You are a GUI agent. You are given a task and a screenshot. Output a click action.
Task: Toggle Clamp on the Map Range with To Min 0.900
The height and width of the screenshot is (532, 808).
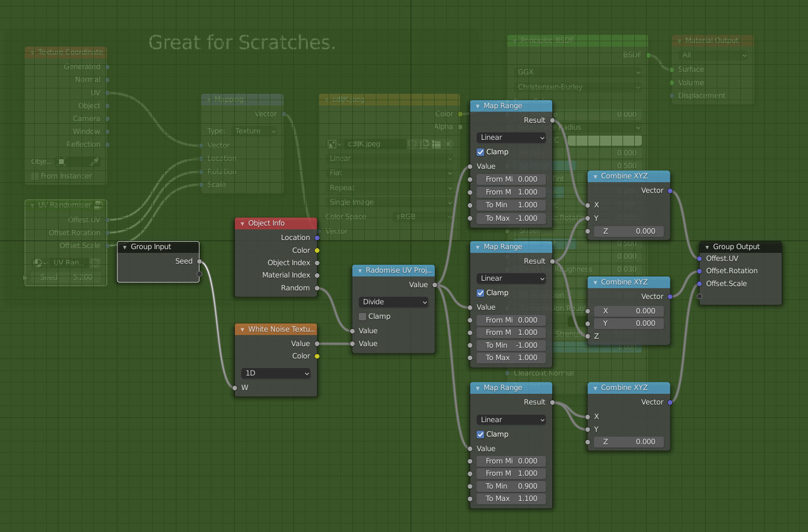(x=480, y=434)
